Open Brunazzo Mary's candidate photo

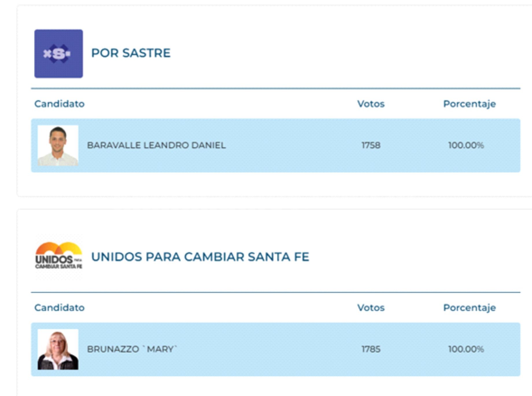click(x=58, y=349)
